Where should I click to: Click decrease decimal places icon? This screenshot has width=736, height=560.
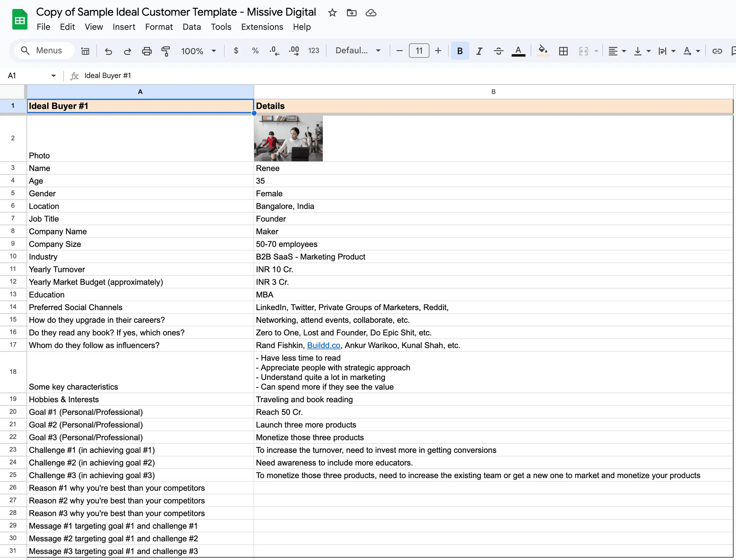[x=274, y=51]
